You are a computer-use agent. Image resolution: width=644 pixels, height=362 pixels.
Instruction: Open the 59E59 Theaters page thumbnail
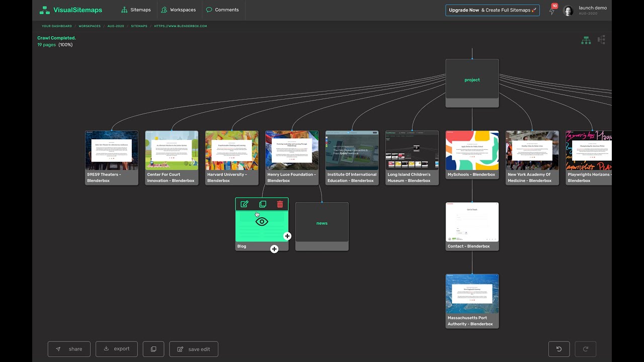pyautogui.click(x=112, y=150)
